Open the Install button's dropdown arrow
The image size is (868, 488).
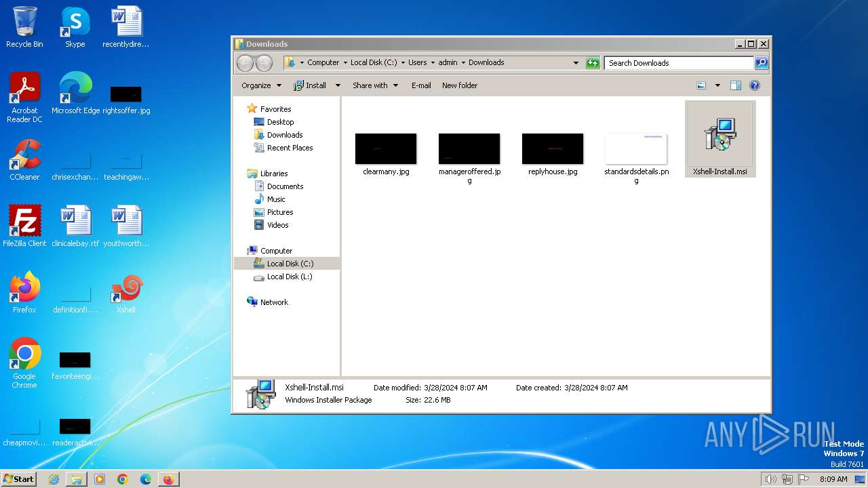point(338,85)
